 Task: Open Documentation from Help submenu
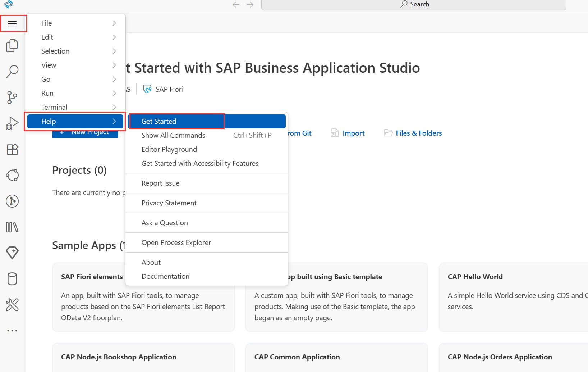207,276
